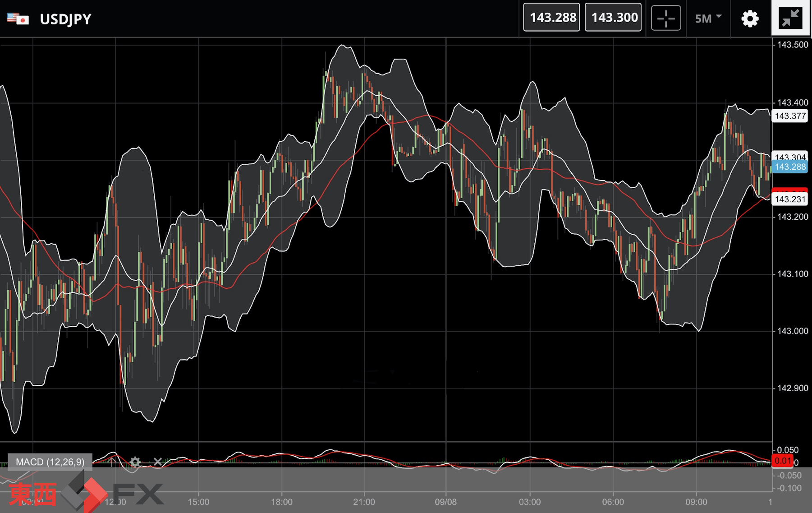Screen dimensions: 812x513
Task: Toggle the crosshair cursor button
Action: coord(665,18)
